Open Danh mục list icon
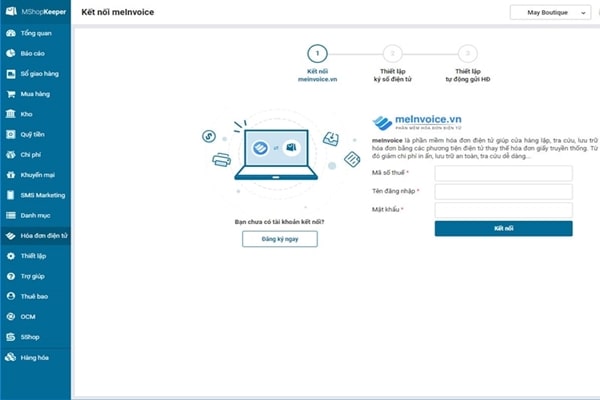Viewport: 600px width, 400px height. [11, 216]
